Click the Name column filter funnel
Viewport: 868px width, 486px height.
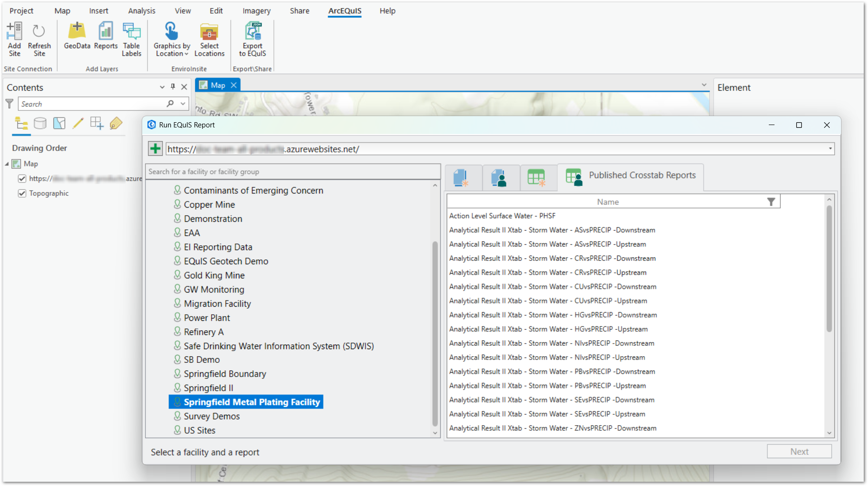pyautogui.click(x=771, y=202)
